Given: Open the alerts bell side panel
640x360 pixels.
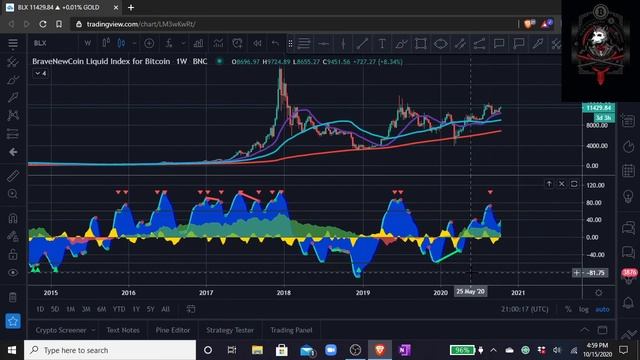Looking at the screenshot, I should (x=628, y=303).
